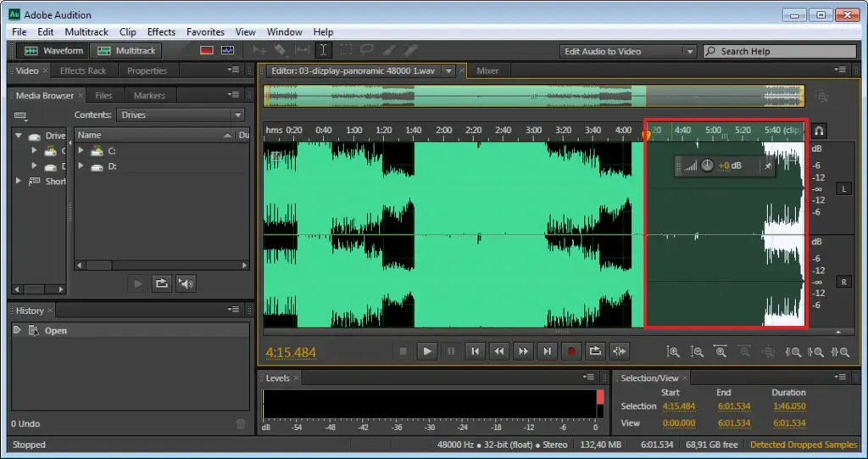
Task: Click the Play button in transport
Action: (x=427, y=350)
